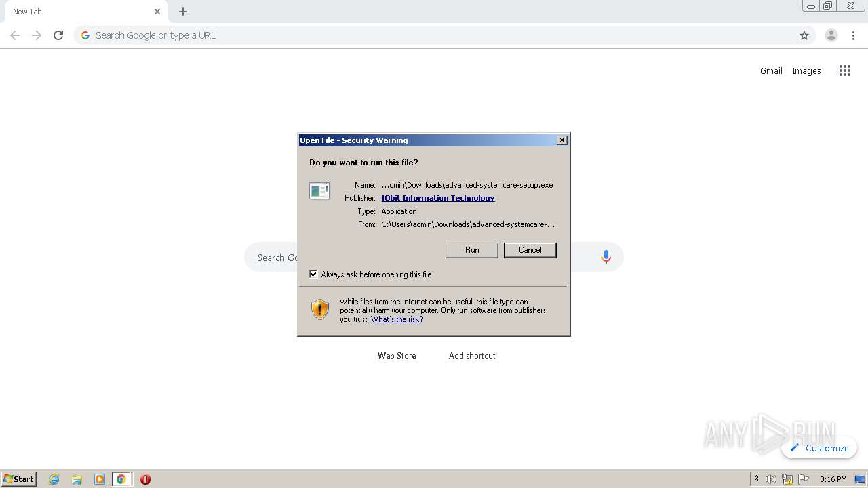The width and height of the screenshot is (868, 488).
Task: Go back in Chrome
Action: 15,35
